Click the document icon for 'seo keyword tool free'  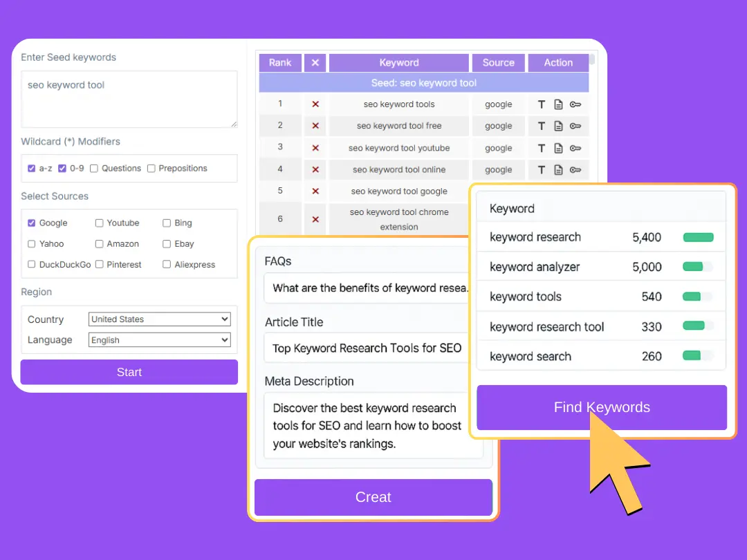[x=558, y=126]
